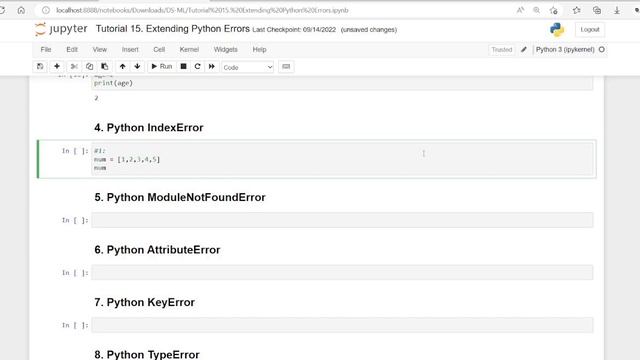Move selected cell down arrow

click(x=137, y=67)
